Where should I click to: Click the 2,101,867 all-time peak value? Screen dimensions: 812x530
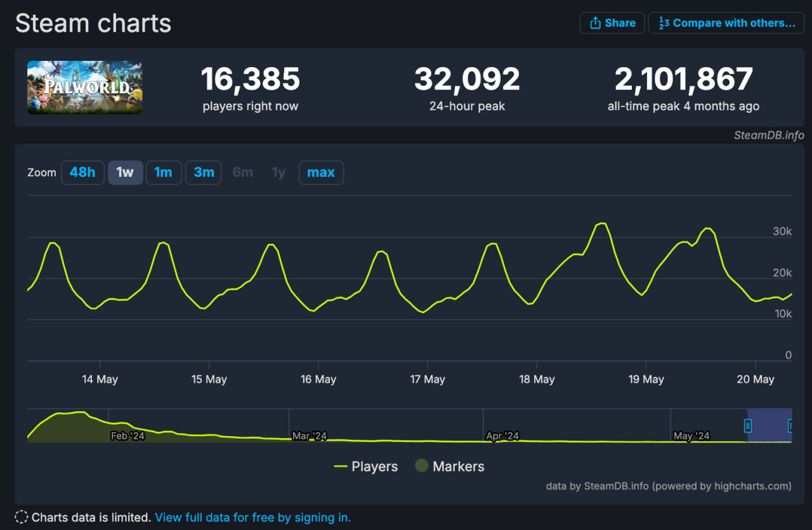(x=684, y=79)
